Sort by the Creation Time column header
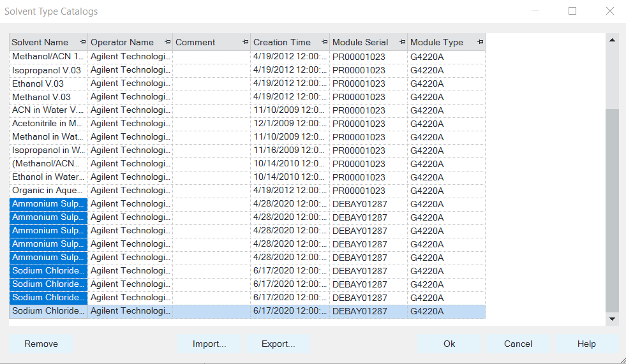 click(x=282, y=42)
